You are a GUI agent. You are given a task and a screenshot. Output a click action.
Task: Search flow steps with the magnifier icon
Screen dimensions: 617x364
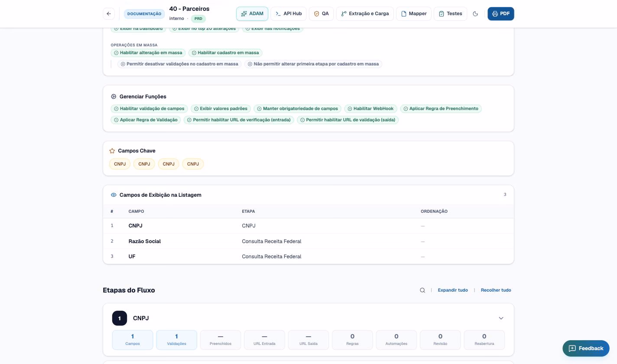422,290
